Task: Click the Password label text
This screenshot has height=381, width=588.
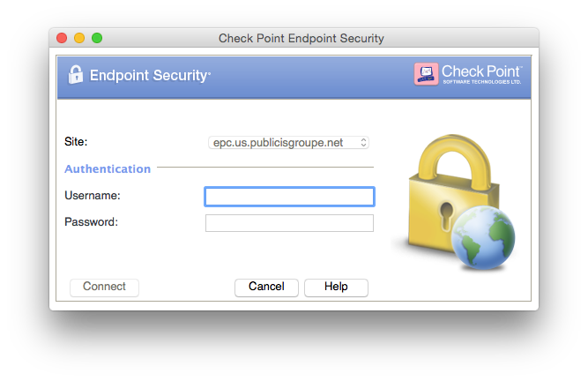Action: tap(91, 221)
